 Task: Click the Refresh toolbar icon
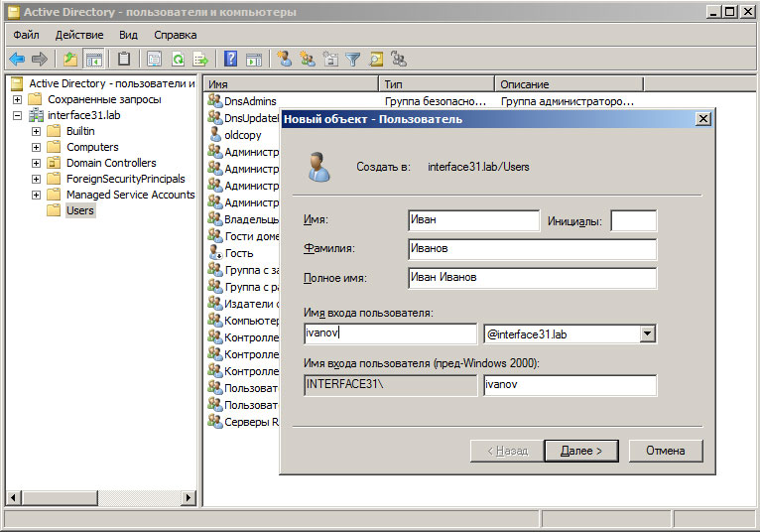coord(178,60)
